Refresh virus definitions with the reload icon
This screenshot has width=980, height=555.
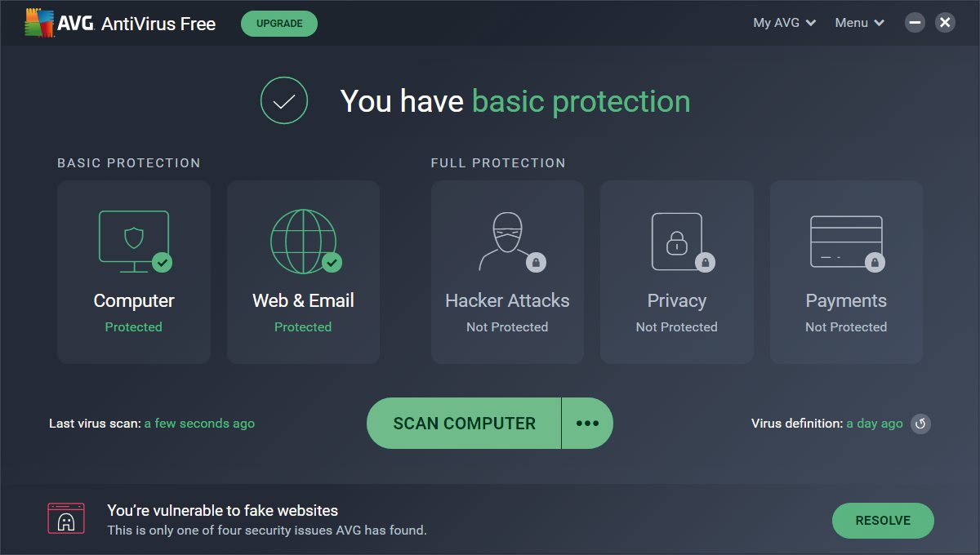920,424
